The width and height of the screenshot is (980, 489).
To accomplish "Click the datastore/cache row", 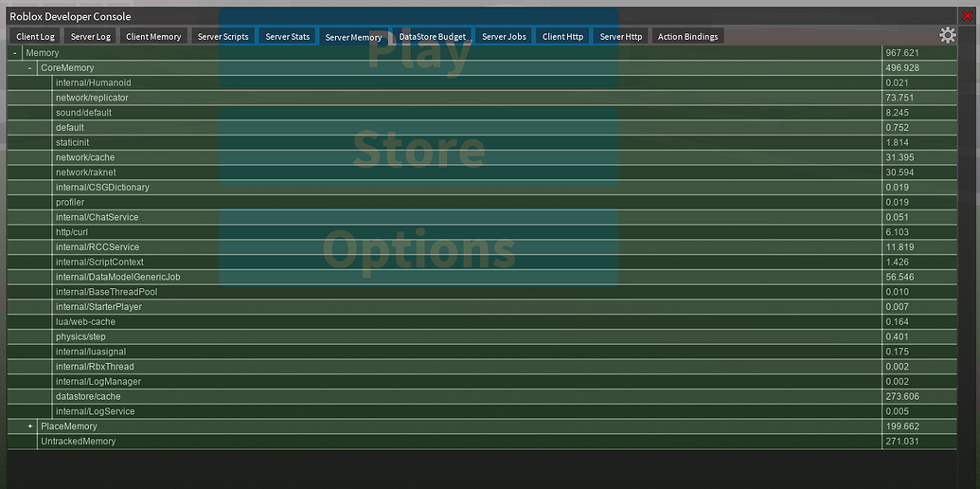I will coord(482,396).
